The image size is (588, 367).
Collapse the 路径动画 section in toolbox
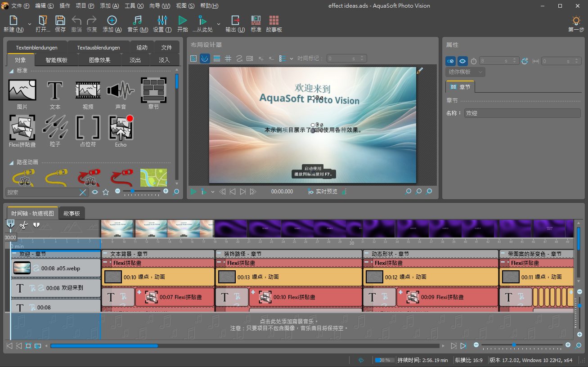[x=12, y=162]
